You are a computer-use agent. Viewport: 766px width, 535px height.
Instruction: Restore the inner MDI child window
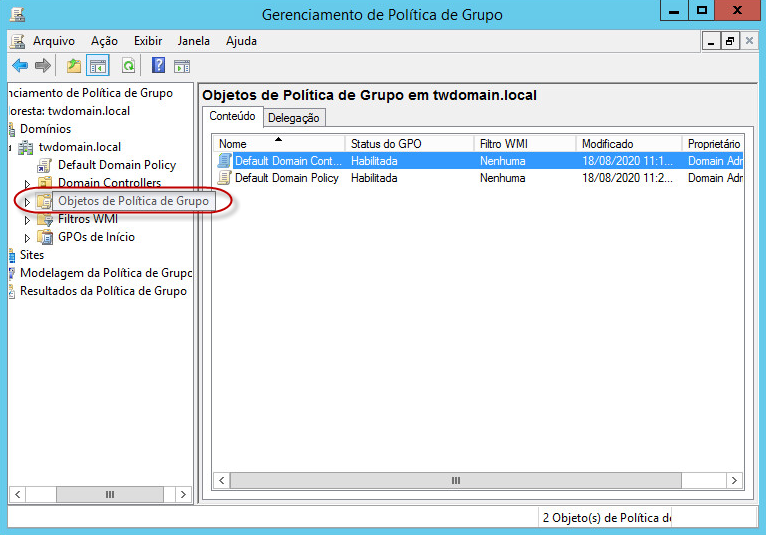pos(730,42)
